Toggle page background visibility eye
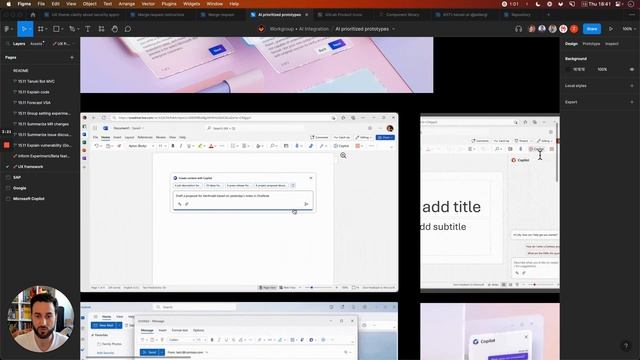 pos(632,69)
